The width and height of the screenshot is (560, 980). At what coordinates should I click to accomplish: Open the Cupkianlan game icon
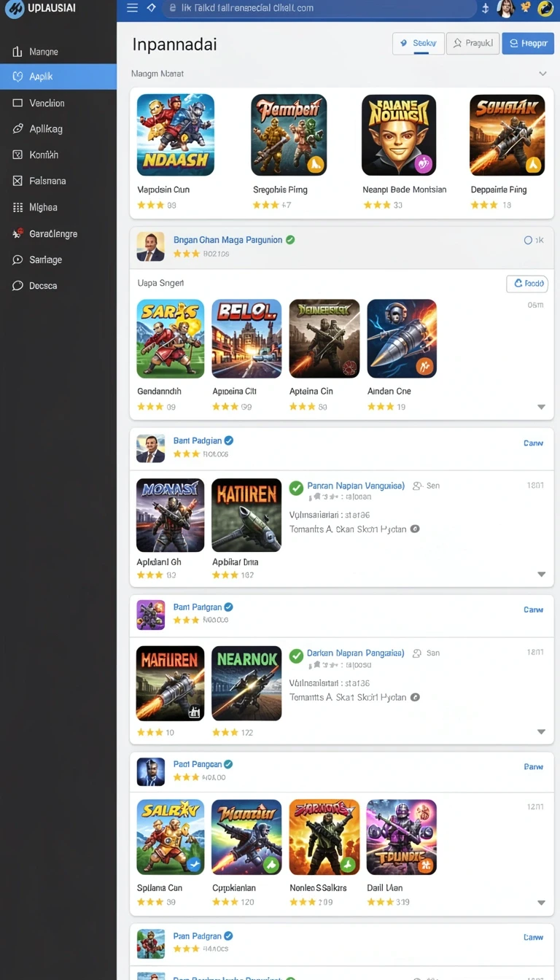click(x=246, y=837)
